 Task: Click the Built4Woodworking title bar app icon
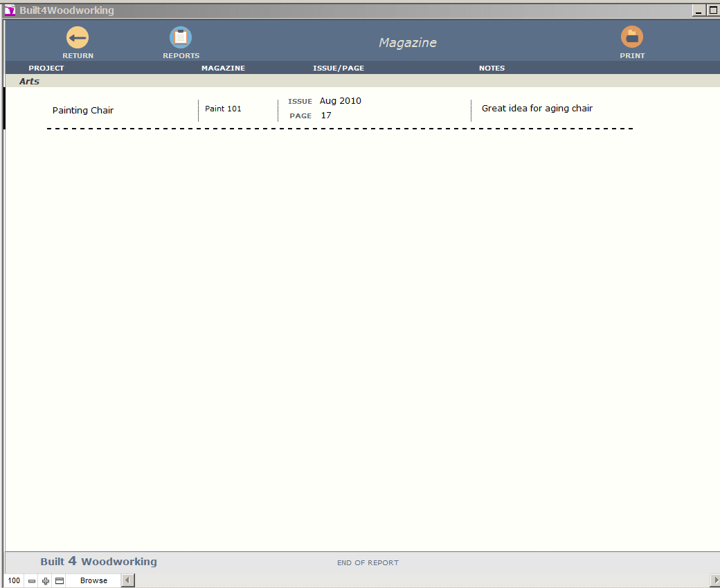pos(10,10)
